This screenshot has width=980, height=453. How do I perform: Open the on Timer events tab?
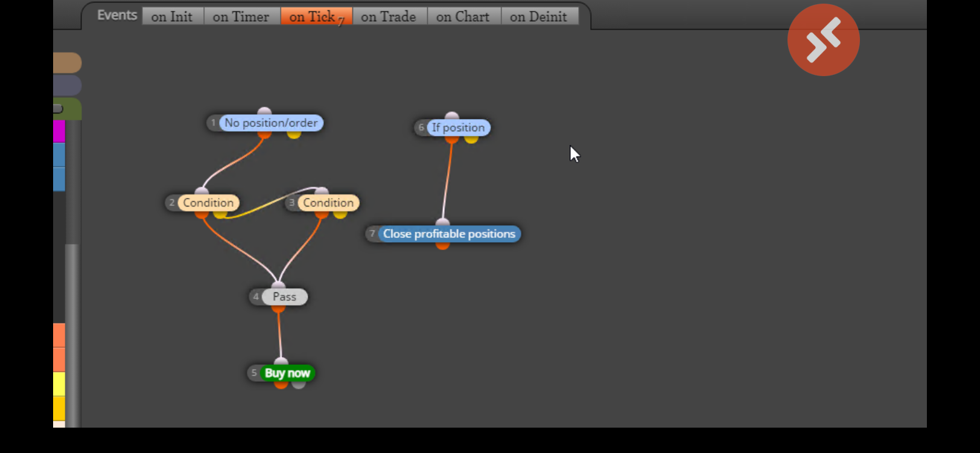tap(241, 16)
